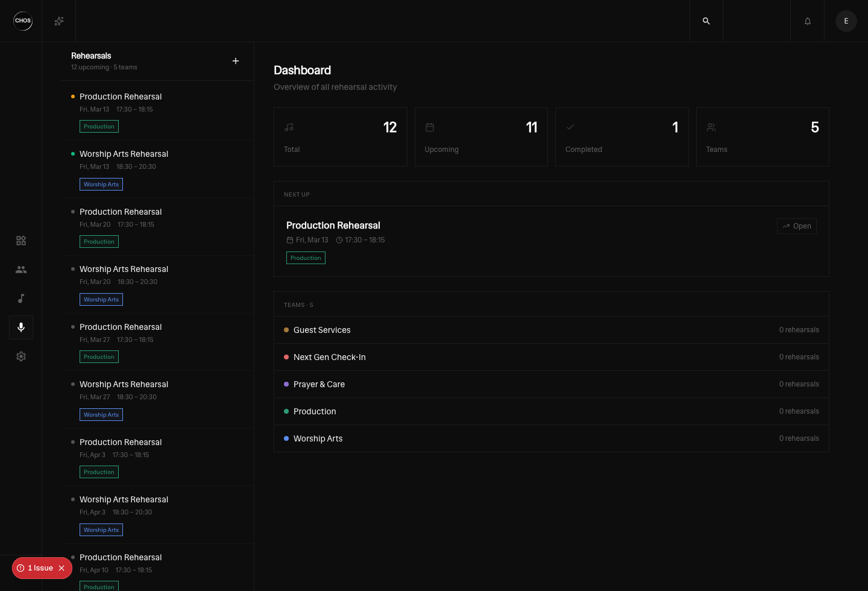Screen dimensions: 868x591
Task: Click the '12 upcoming · 5 teams' subtitle
Action: click(104, 68)
